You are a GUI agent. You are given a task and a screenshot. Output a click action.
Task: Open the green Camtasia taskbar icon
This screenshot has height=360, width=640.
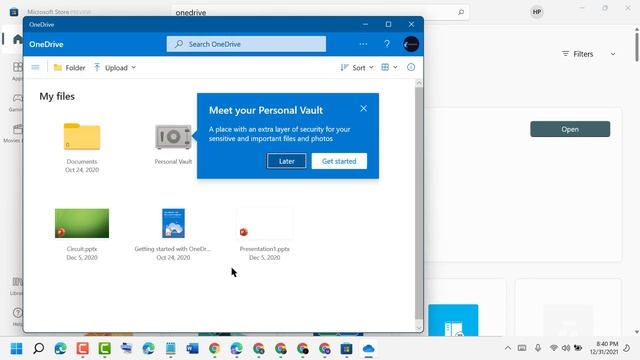click(104, 349)
